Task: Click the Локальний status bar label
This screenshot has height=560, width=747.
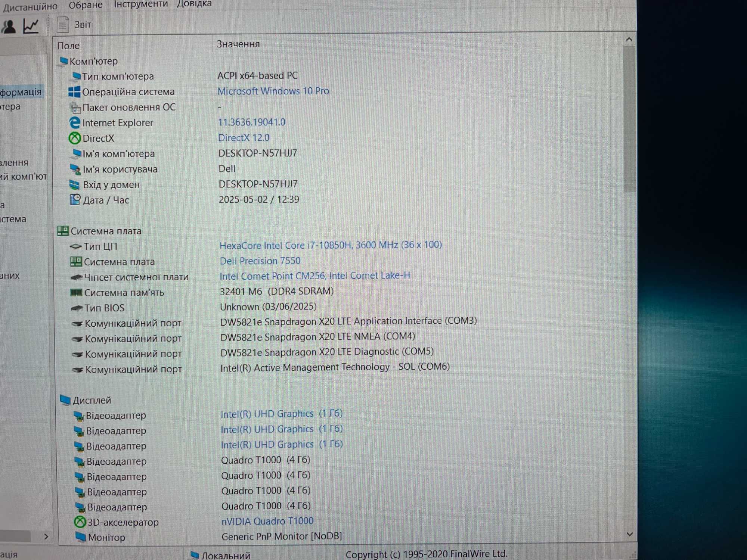Action: pyautogui.click(x=226, y=556)
